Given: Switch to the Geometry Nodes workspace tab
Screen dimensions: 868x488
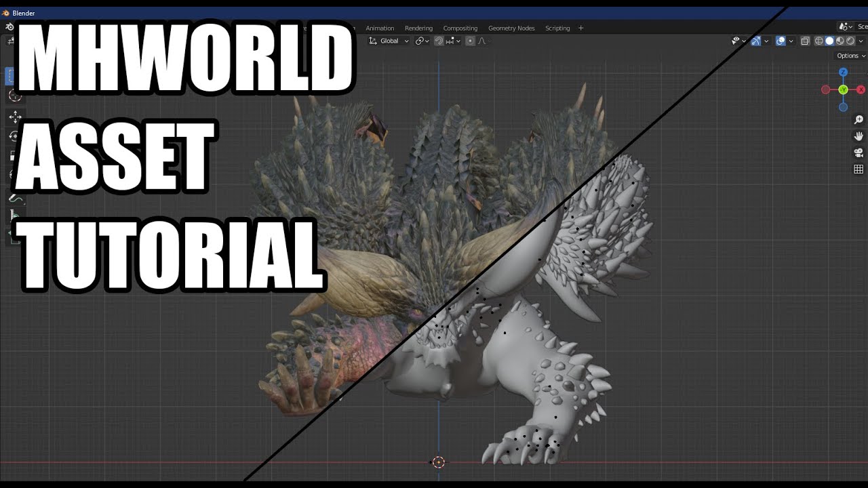Looking at the screenshot, I should [511, 28].
